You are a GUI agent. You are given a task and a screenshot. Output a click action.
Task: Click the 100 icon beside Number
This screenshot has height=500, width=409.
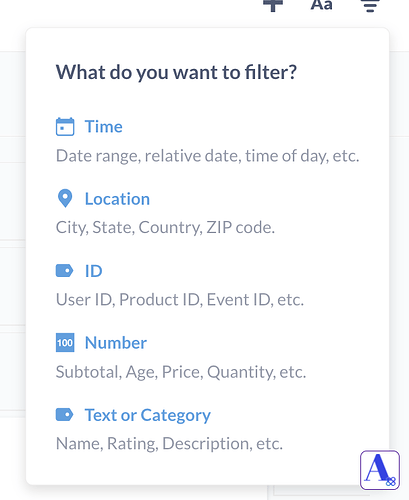point(65,343)
